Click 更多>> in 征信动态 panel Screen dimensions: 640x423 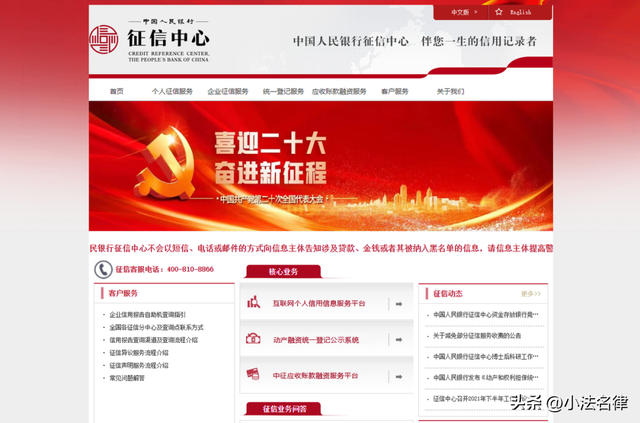[x=531, y=294]
